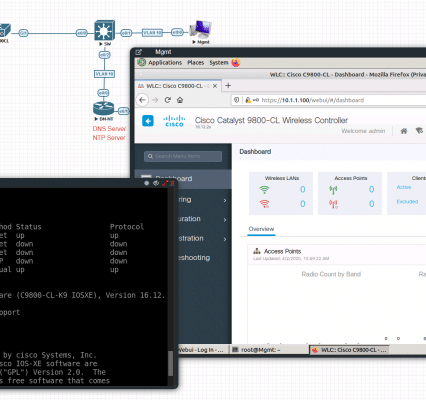Click the green Wireless LANs wifi icon

tap(264, 190)
